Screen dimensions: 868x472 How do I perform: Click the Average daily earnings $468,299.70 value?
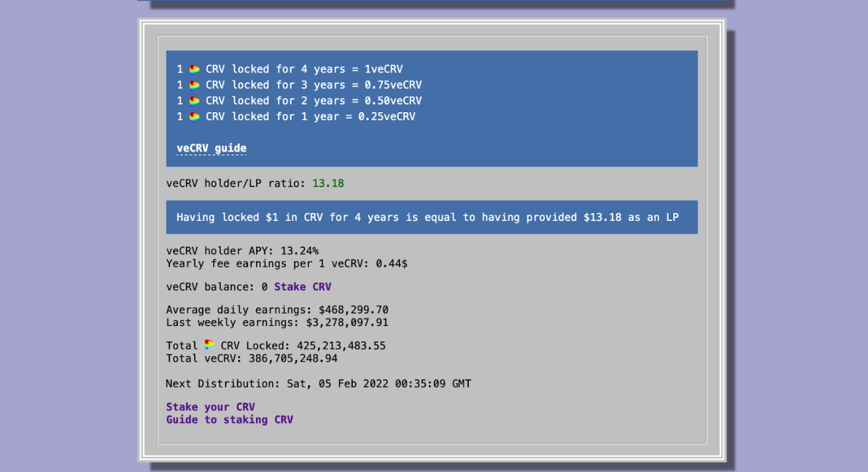pos(353,310)
